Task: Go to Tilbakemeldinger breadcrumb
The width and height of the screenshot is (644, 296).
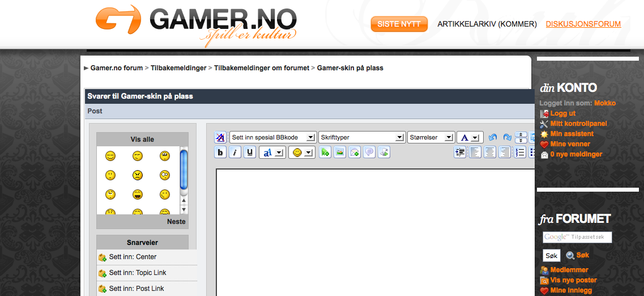Action: pyautogui.click(x=178, y=68)
